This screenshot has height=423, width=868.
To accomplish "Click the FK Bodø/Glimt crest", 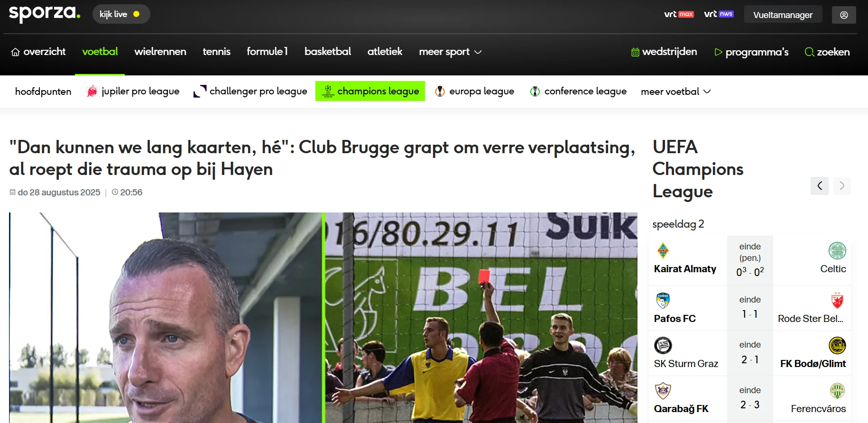I will click(x=837, y=345).
